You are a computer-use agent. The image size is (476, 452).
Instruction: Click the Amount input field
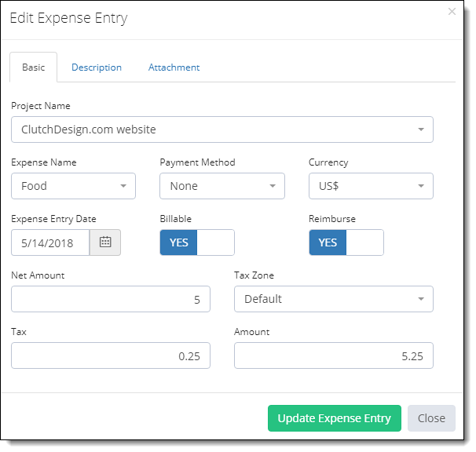click(x=334, y=355)
